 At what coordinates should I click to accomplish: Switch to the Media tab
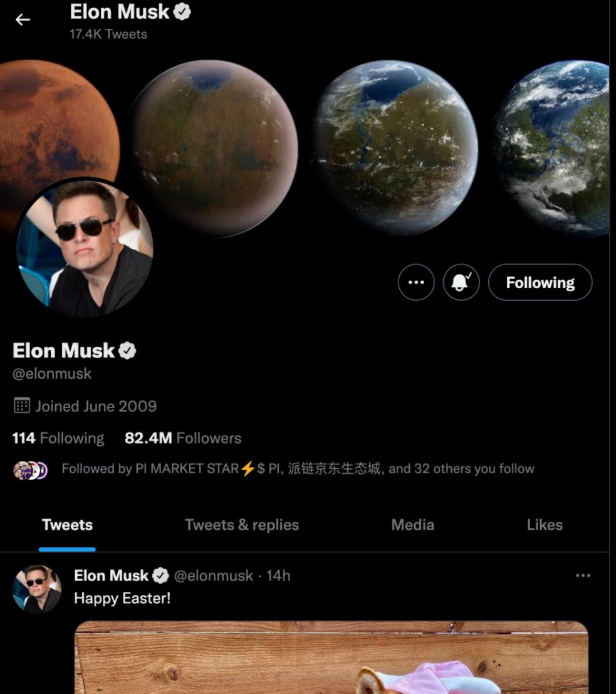(x=412, y=525)
